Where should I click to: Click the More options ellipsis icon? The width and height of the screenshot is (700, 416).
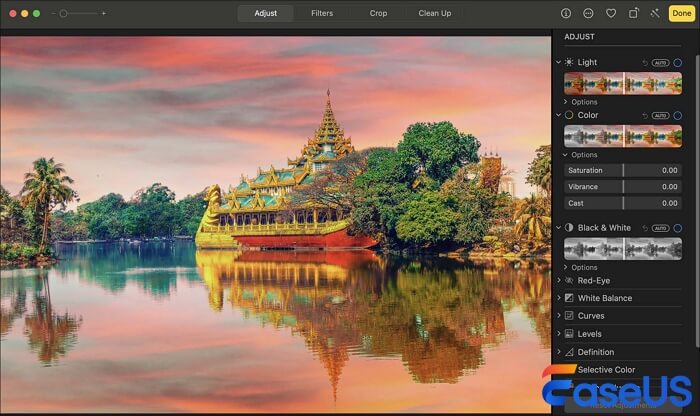(x=588, y=14)
